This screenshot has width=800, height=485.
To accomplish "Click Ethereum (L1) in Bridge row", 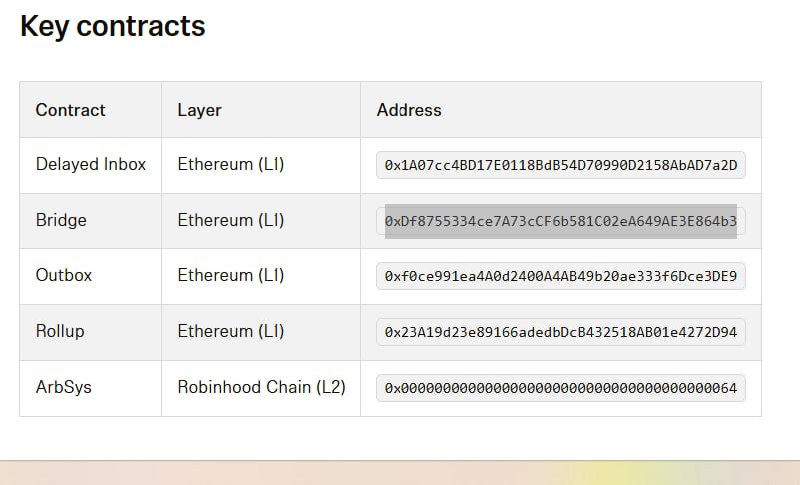I will tap(231, 220).
